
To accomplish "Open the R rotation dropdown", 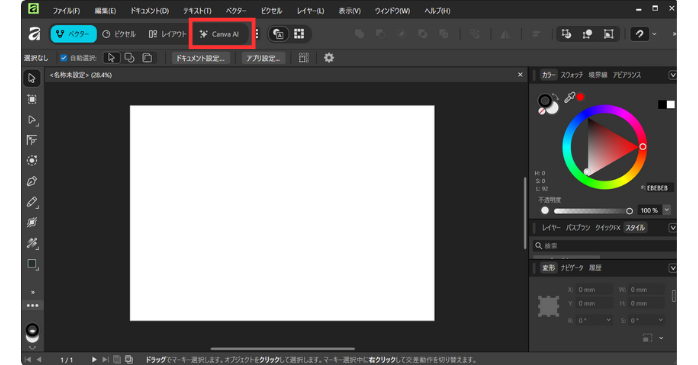I will (609, 320).
